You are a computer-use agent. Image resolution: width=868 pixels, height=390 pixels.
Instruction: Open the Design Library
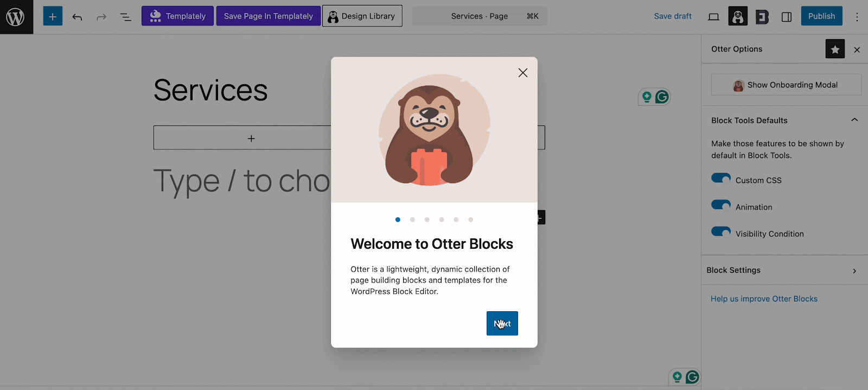click(x=362, y=16)
